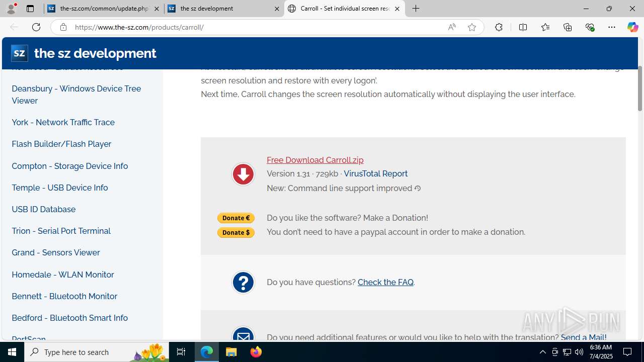Click Donate $ button
Viewport: 644px width, 362px height.
point(236,232)
